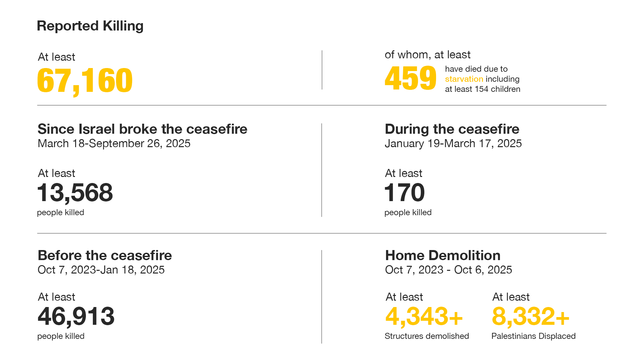Image resolution: width=644 pixels, height=362 pixels.
Task: Select the 'During the ceasefire' heading
Action: [x=452, y=129]
